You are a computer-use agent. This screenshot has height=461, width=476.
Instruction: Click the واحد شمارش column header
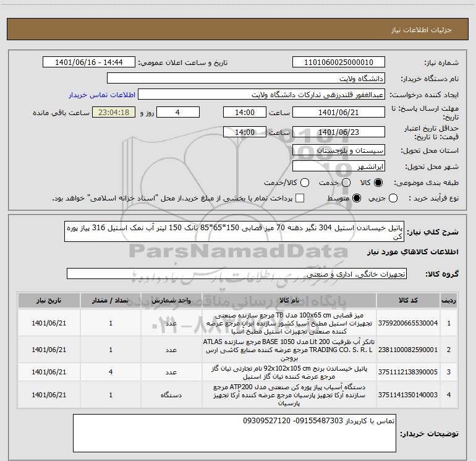[x=171, y=301]
